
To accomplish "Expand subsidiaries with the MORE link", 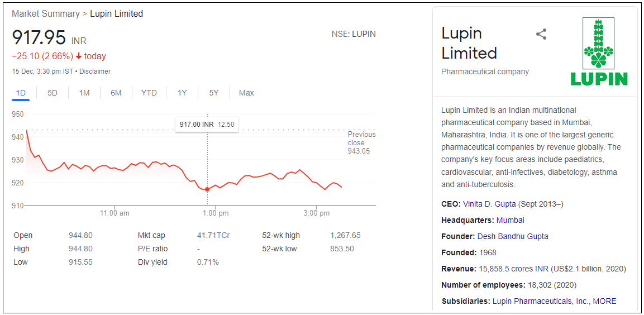I will (x=604, y=301).
